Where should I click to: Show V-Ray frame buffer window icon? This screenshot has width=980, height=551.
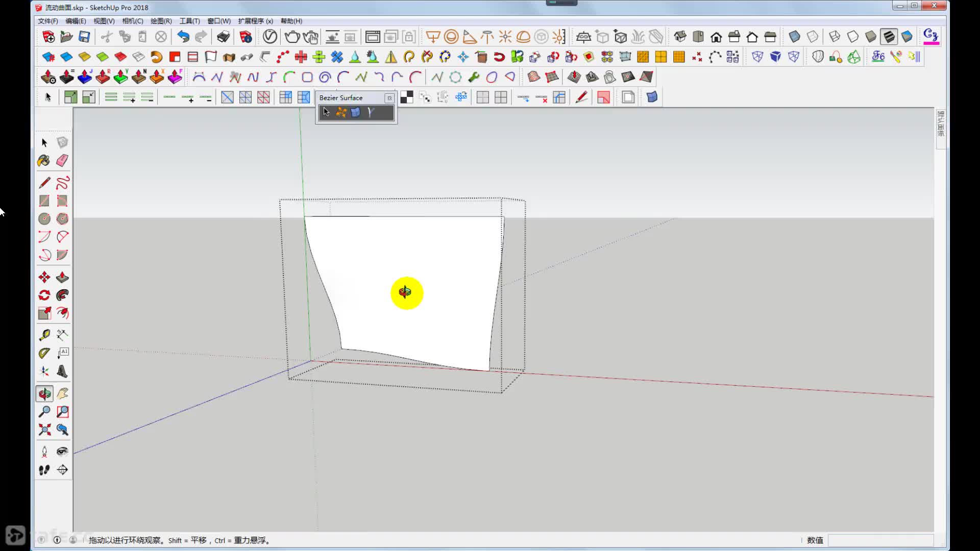373,37
